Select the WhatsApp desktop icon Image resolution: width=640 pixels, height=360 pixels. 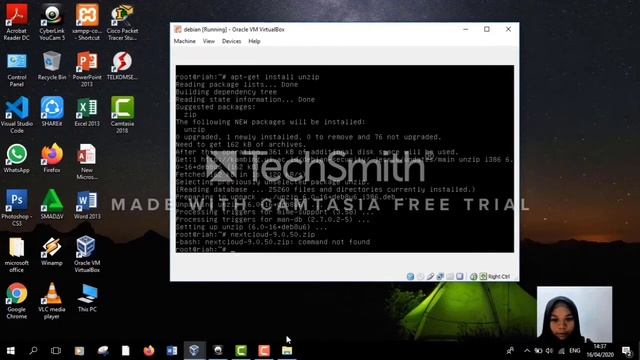tap(17, 158)
